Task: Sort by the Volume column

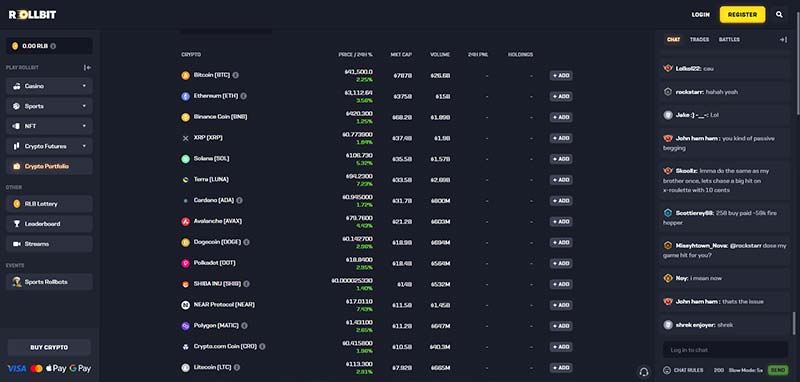Action: click(x=440, y=55)
